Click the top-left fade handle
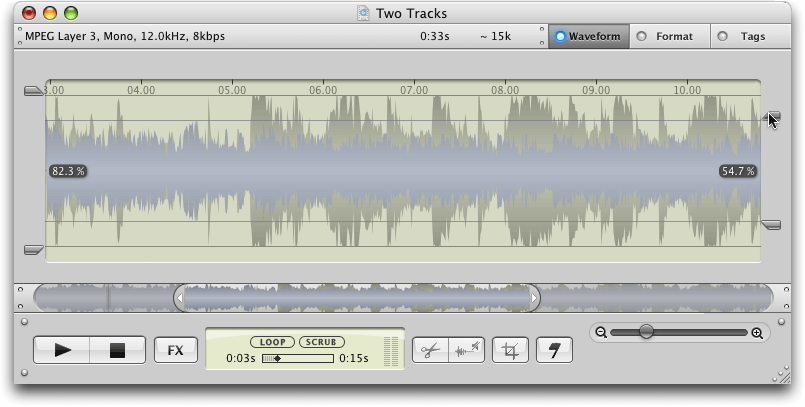The width and height of the screenshot is (805, 407). [x=34, y=91]
